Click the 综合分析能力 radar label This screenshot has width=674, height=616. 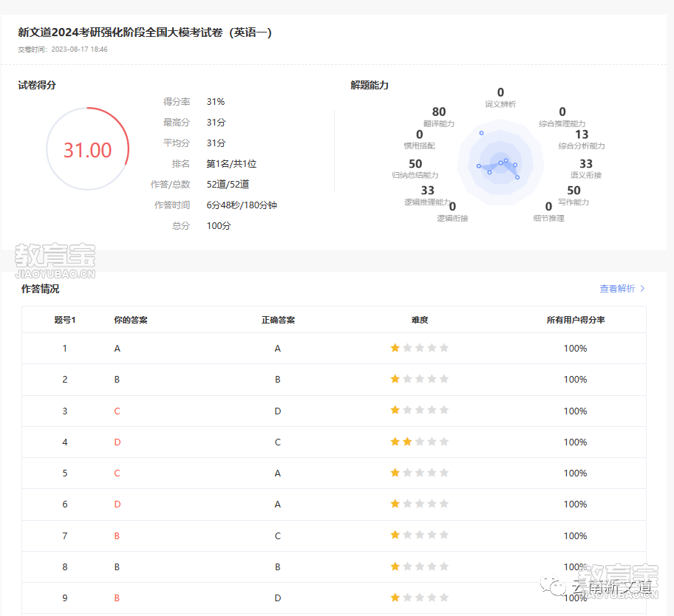click(x=582, y=146)
